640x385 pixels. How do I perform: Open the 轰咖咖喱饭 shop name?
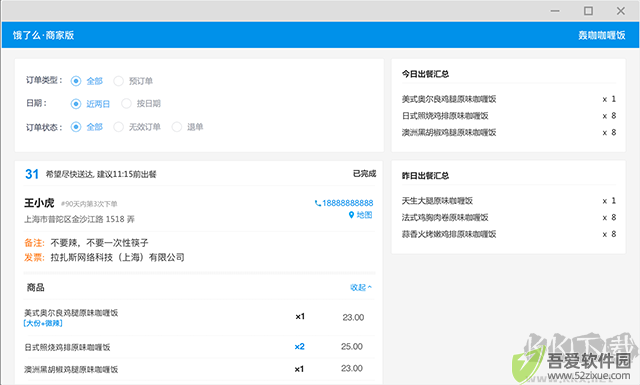click(602, 35)
